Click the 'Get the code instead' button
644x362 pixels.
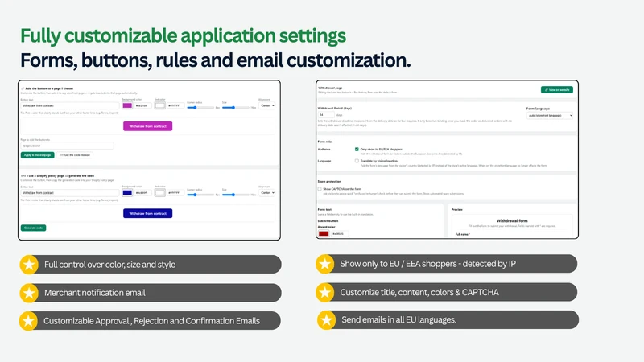point(75,155)
